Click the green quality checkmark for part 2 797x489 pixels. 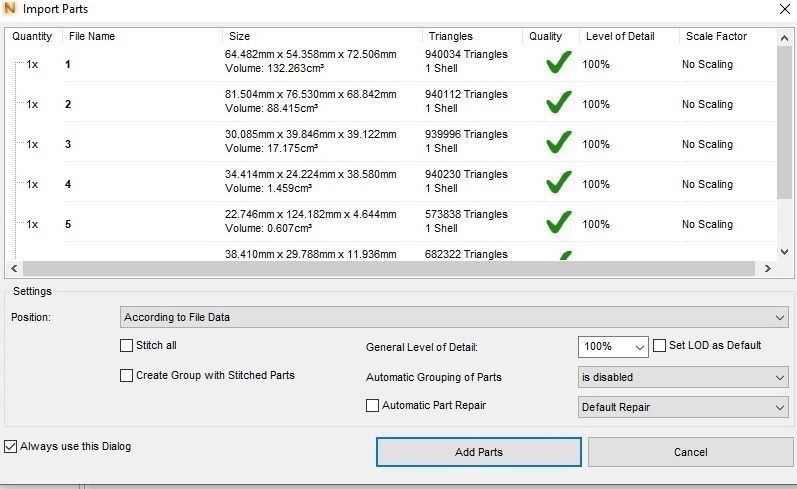[559, 103]
